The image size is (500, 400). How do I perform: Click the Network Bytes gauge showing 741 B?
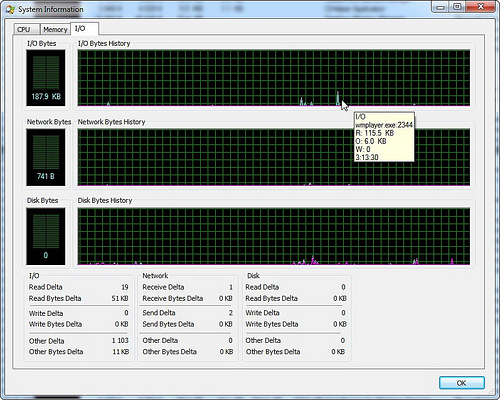[46, 157]
